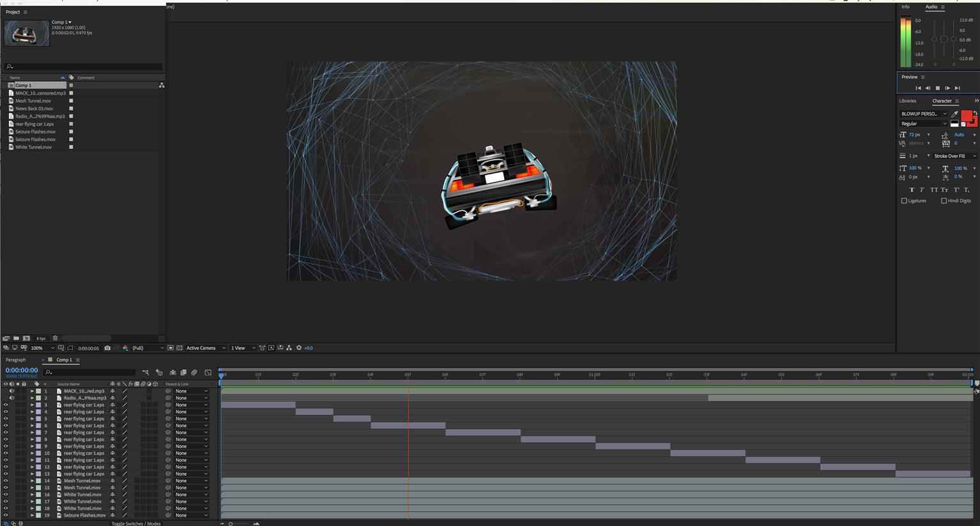Open the 100% magnification dropdown
The width and height of the screenshot is (980, 526).
43,348
